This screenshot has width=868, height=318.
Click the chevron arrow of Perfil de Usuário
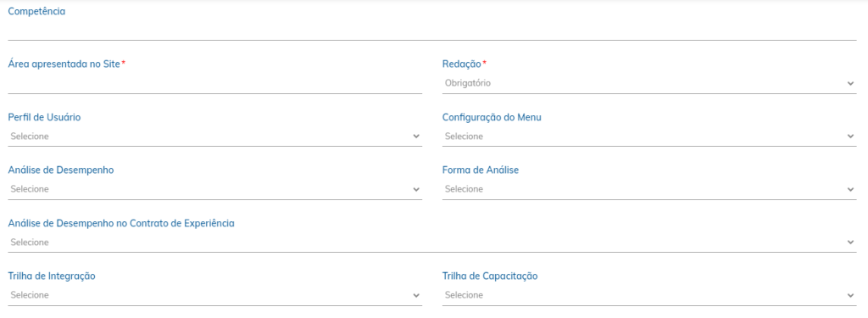416,137
